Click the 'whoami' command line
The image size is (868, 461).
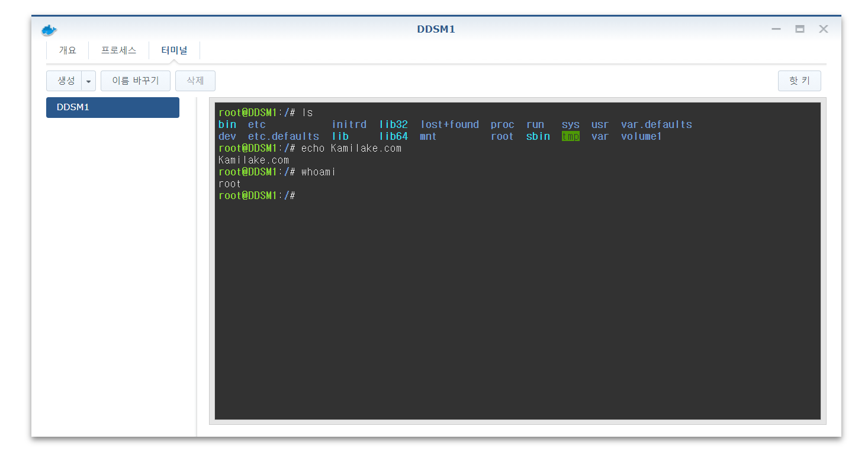[x=277, y=172]
